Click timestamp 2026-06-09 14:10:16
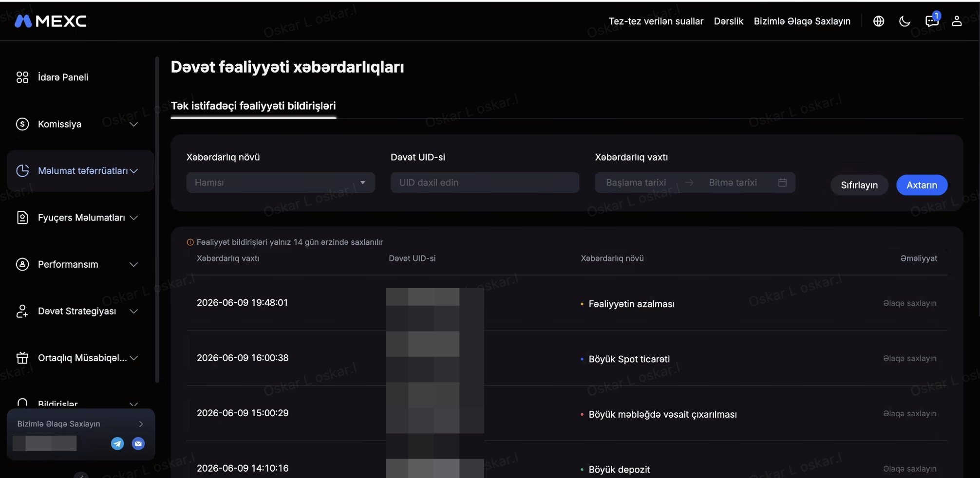The width and height of the screenshot is (980, 478). click(x=243, y=468)
